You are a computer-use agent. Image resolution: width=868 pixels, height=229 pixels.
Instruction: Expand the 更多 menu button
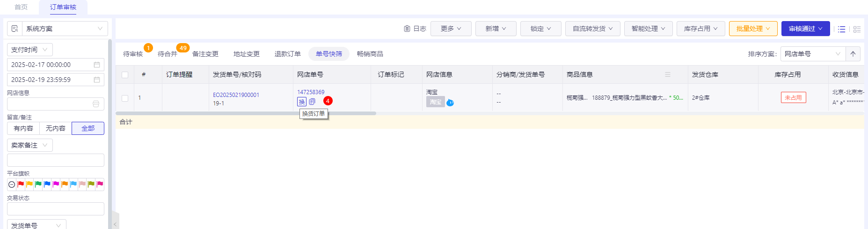coord(451,29)
